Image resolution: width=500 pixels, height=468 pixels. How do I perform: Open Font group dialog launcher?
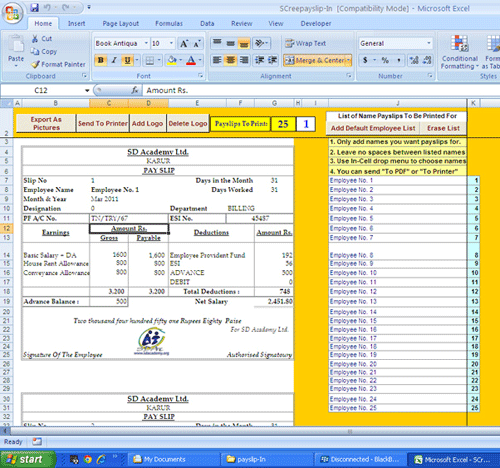(x=200, y=76)
